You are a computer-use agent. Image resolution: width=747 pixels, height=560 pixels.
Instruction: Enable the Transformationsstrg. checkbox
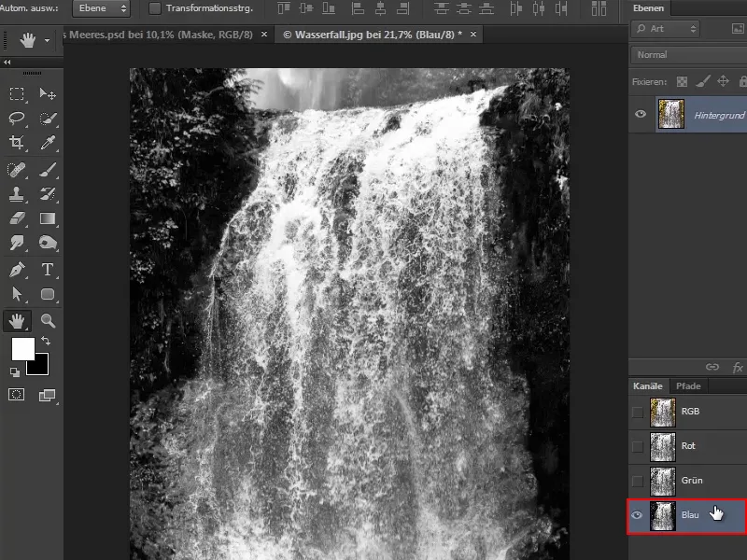pos(155,8)
